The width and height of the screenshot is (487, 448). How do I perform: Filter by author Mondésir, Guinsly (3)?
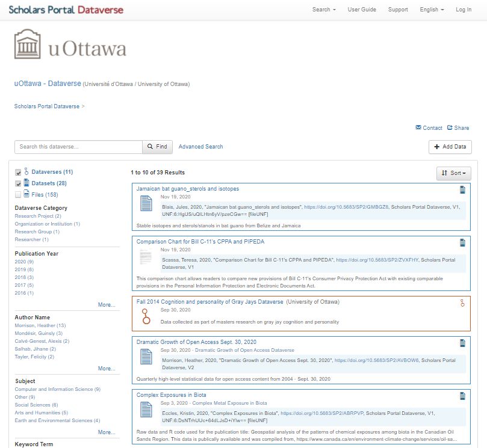point(39,333)
